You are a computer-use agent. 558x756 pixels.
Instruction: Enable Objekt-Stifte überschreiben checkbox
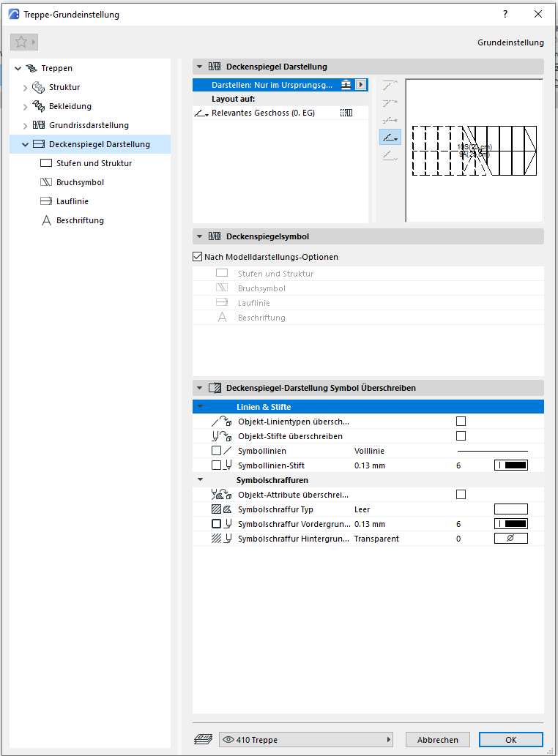point(461,436)
